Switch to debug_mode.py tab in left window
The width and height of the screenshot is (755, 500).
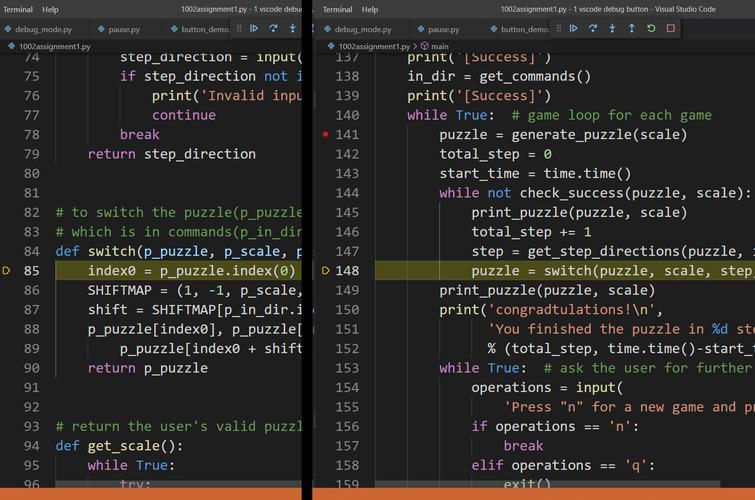coord(39,29)
